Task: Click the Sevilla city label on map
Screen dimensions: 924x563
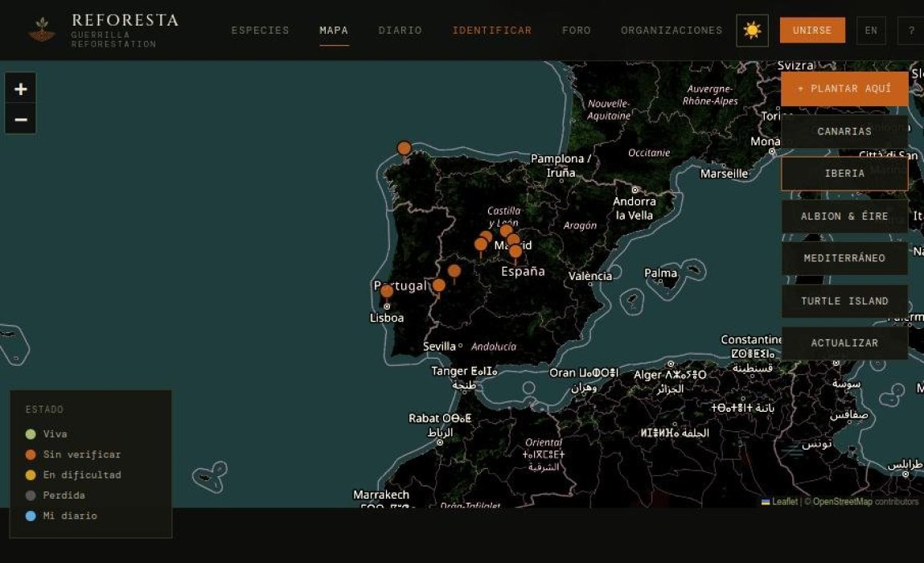Action: tap(439, 347)
